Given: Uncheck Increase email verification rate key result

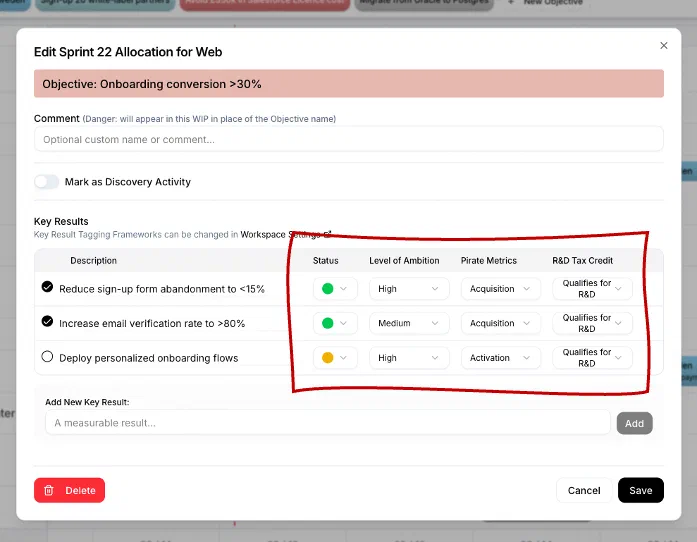Looking at the screenshot, I should pyautogui.click(x=47, y=321).
